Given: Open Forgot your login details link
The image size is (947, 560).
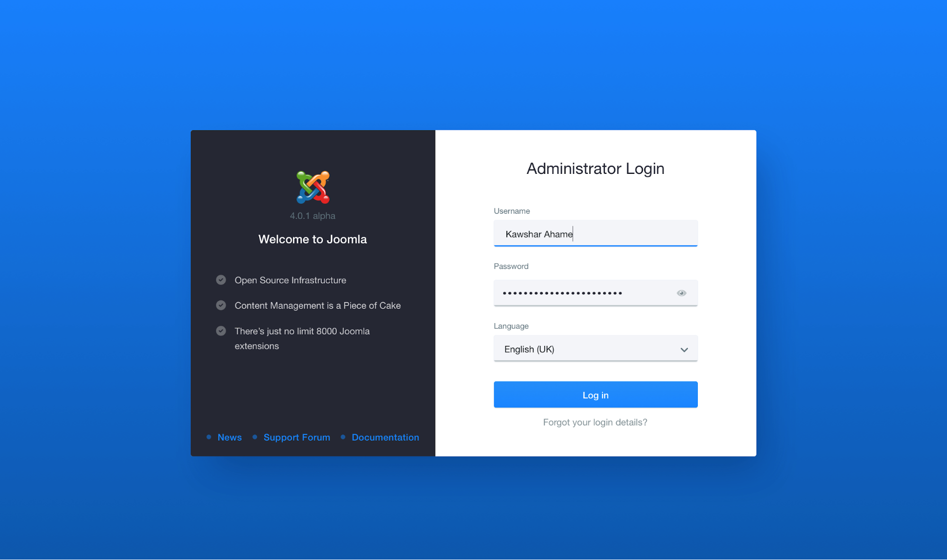Looking at the screenshot, I should point(595,422).
